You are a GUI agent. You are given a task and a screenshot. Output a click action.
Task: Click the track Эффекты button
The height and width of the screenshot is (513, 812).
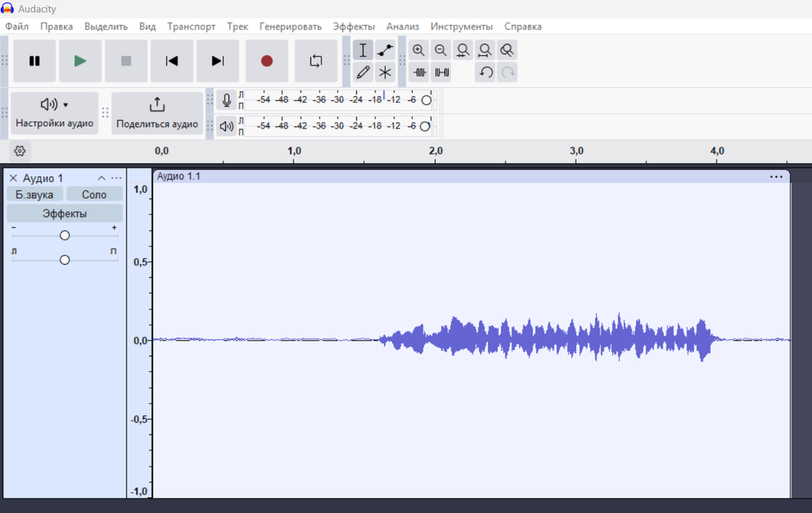(x=65, y=214)
